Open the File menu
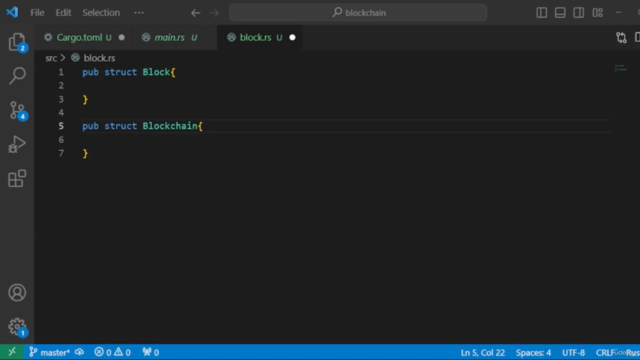The height and width of the screenshot is (360, 640). click(37, 13)
